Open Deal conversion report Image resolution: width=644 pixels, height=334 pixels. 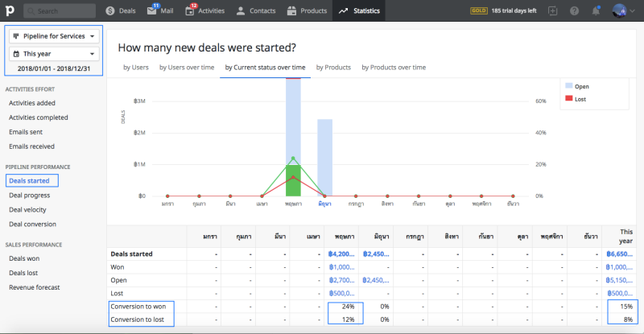click(x=33, y=225)
